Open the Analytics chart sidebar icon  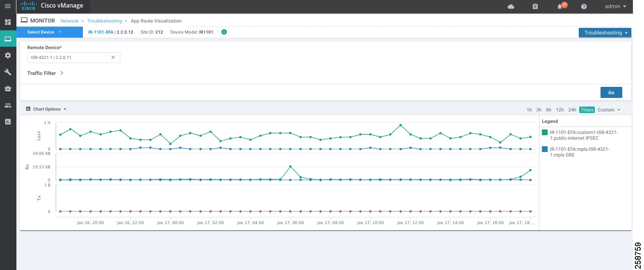(8, 122)
